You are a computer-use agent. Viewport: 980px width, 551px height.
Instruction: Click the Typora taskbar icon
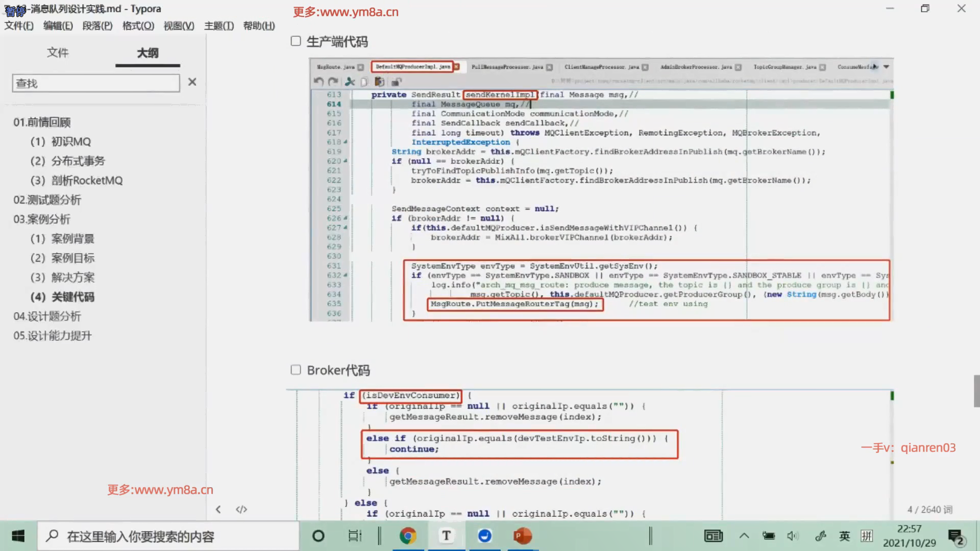click(447, 536)
